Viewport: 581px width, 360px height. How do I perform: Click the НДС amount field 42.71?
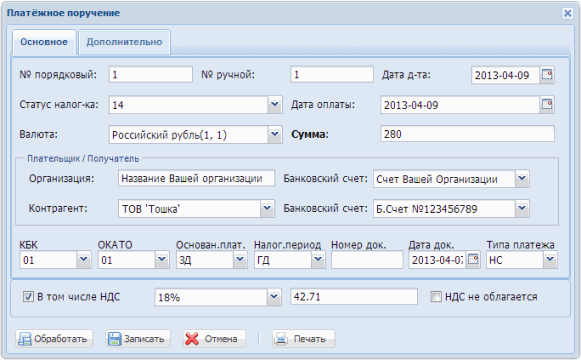[x=354, y=297]
